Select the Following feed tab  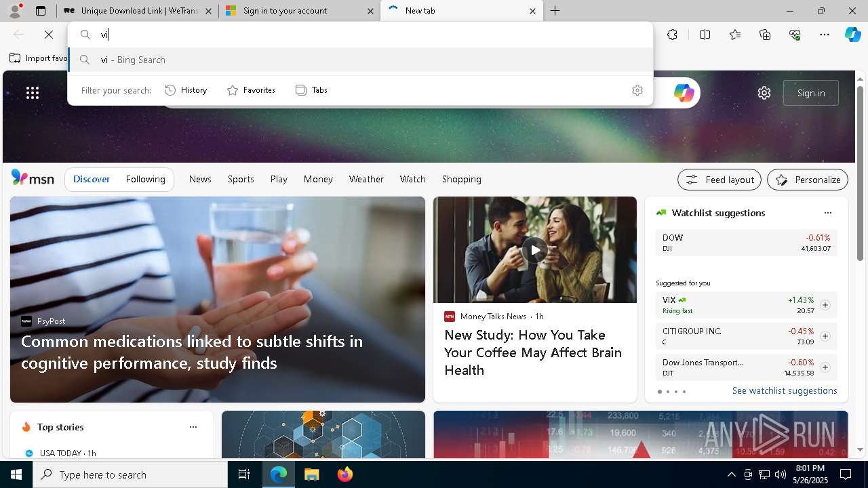[145, 179]
